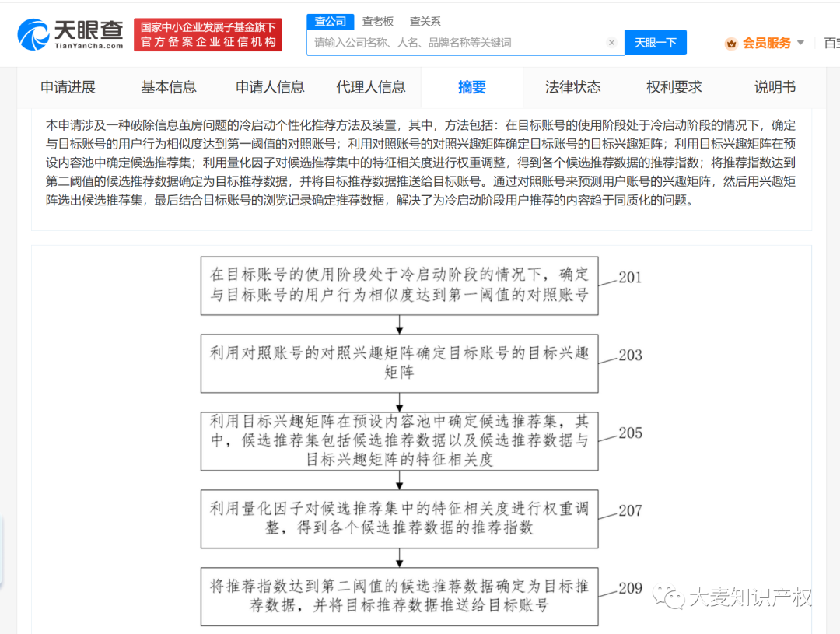Click the 天眼一下 search button
Viewport: 840px width, 634px height.
[x=656, y=43]
